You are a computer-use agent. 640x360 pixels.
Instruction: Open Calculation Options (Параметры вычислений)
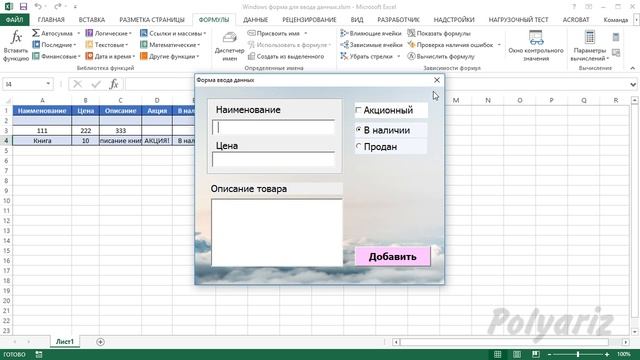[589, 46]
